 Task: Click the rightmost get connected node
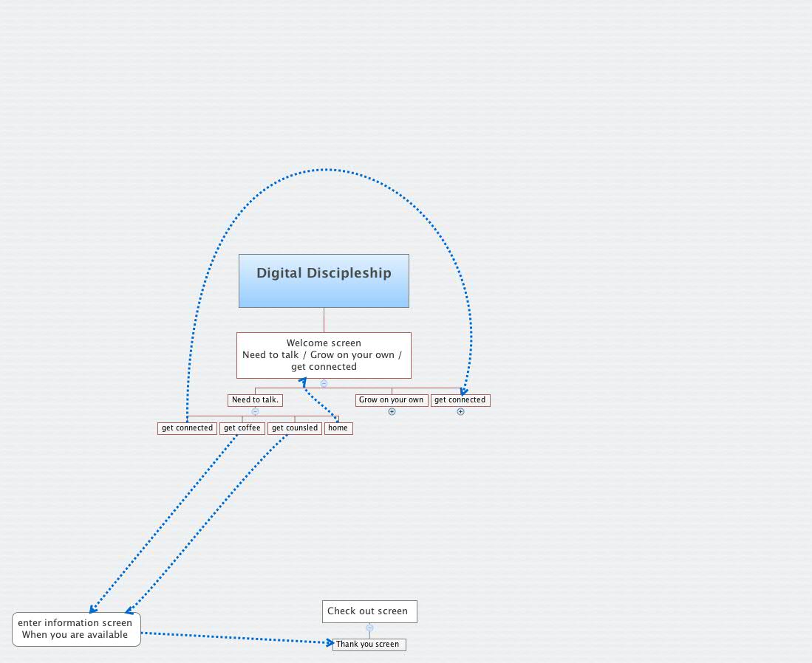[x=460, y=399]
